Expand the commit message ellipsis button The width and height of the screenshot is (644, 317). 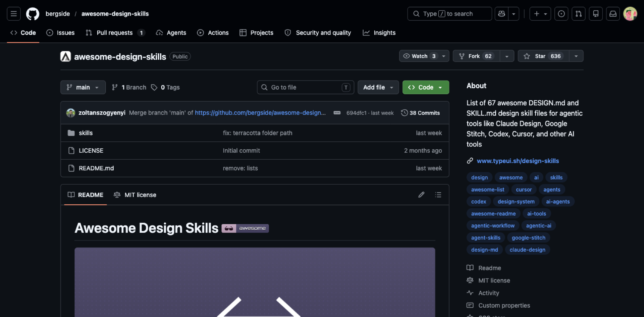337,113
